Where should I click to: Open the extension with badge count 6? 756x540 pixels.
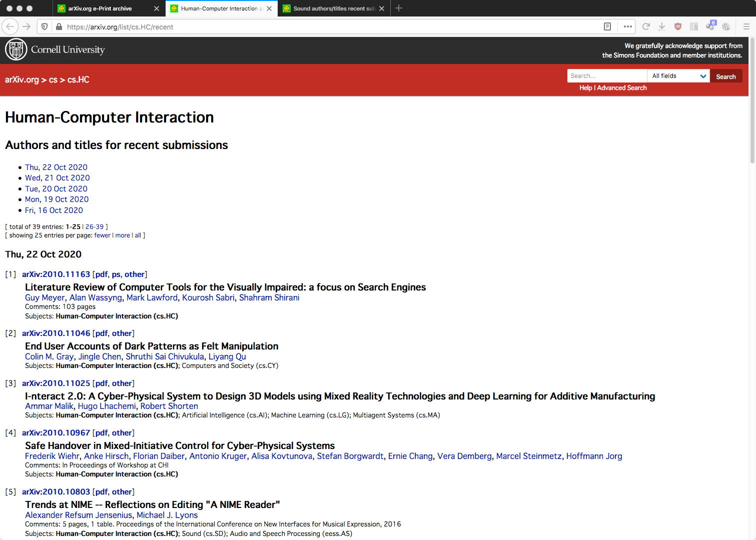(x=710, y=26)
